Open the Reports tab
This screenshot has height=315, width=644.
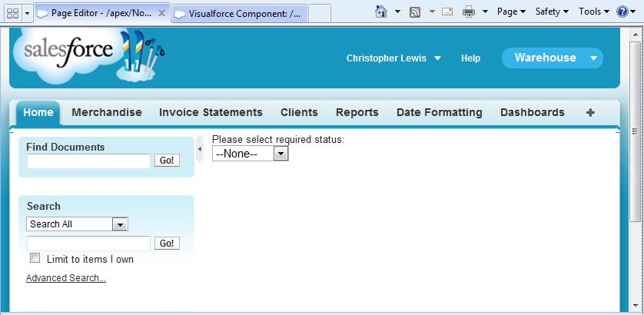[357, 112]
